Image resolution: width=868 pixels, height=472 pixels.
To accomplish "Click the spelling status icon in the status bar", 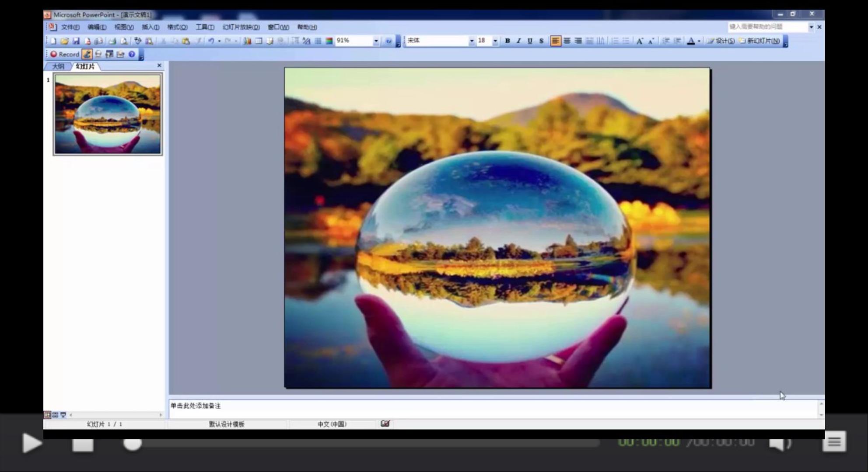I will [x=385, y=423].
